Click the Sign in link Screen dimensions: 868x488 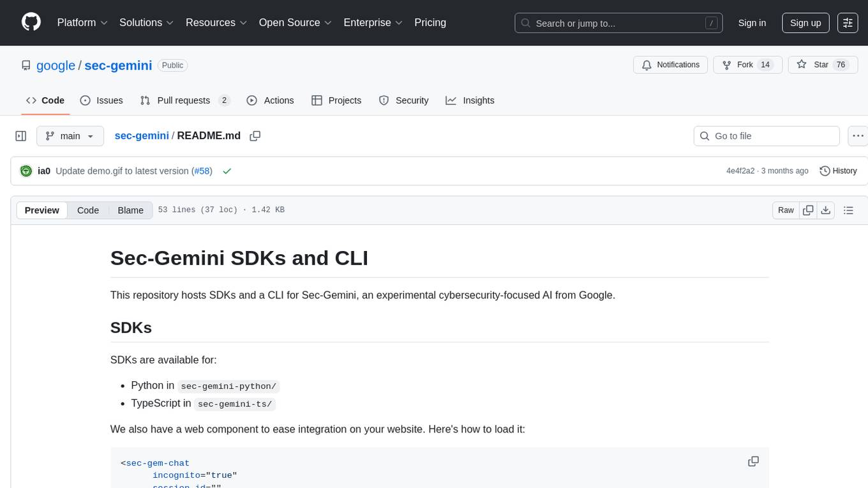[x=752, y=23]
